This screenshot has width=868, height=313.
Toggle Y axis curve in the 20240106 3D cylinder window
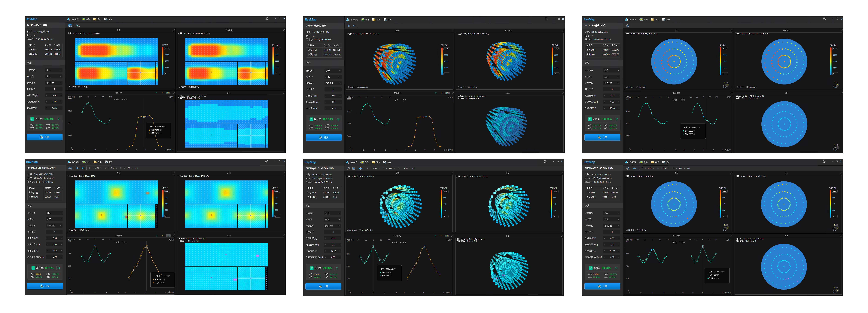click(x=441, y=93)
